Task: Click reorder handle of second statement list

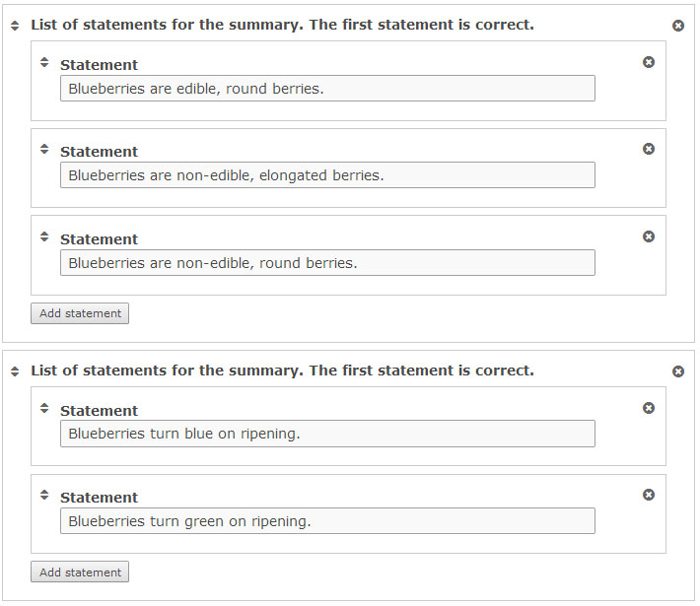Action: point(15,371)
